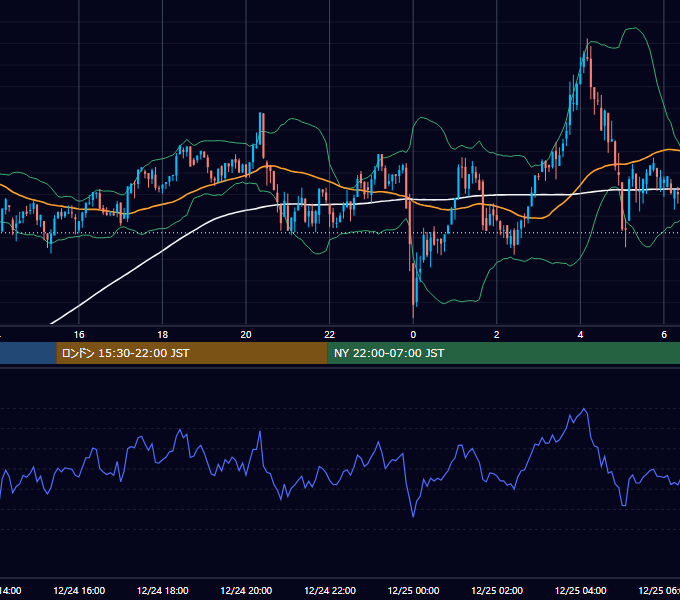680x600 pixels.
Task: Click the 12/24 18:00 date label
Action: click(163, 590)
